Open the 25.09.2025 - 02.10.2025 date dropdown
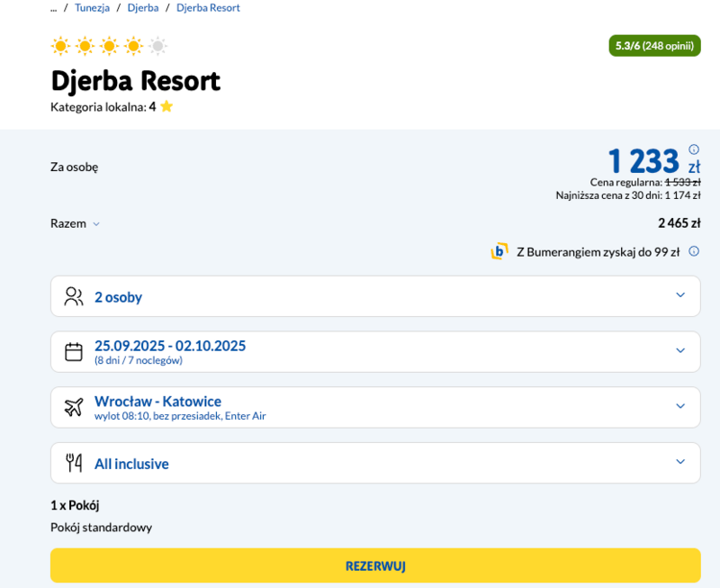Viewport: 720px width, 588px height. tap(375, 352)
